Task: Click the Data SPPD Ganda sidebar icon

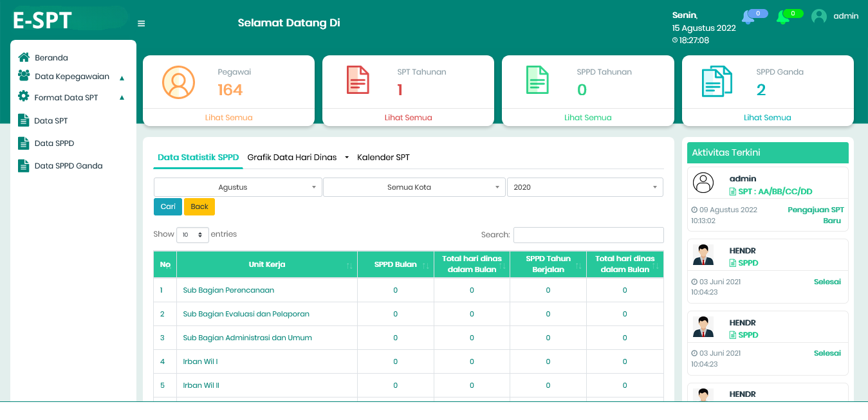Action: (24, 166)
